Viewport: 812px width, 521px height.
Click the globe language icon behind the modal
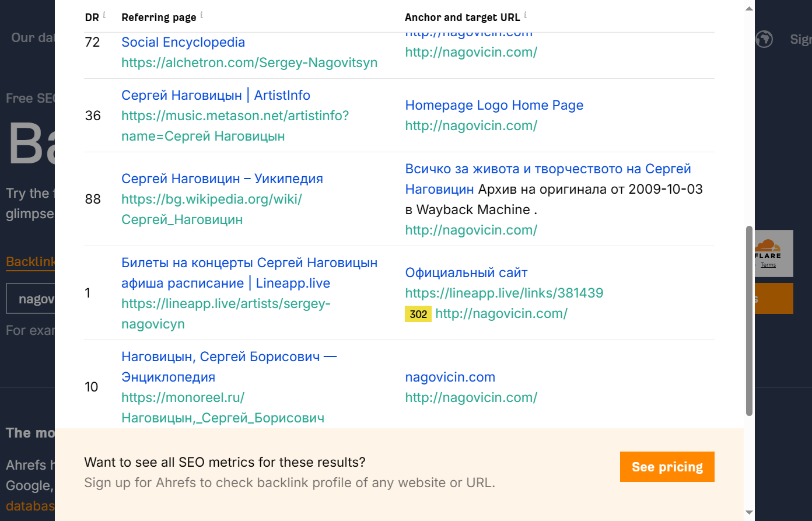764,39
